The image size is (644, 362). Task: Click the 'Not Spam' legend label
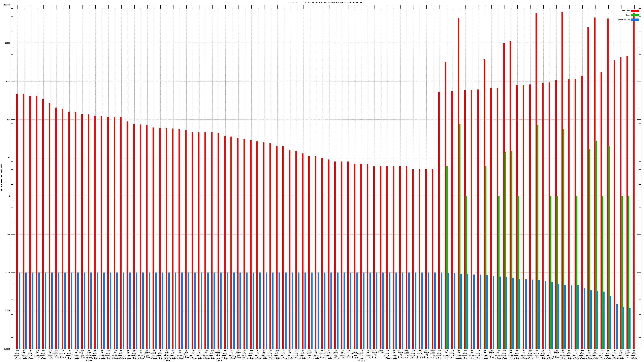626,11
